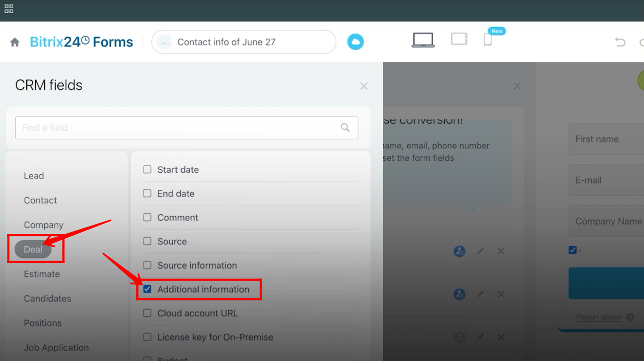Select the Deal category
The image size is (644, 361).
click(33, 250)
